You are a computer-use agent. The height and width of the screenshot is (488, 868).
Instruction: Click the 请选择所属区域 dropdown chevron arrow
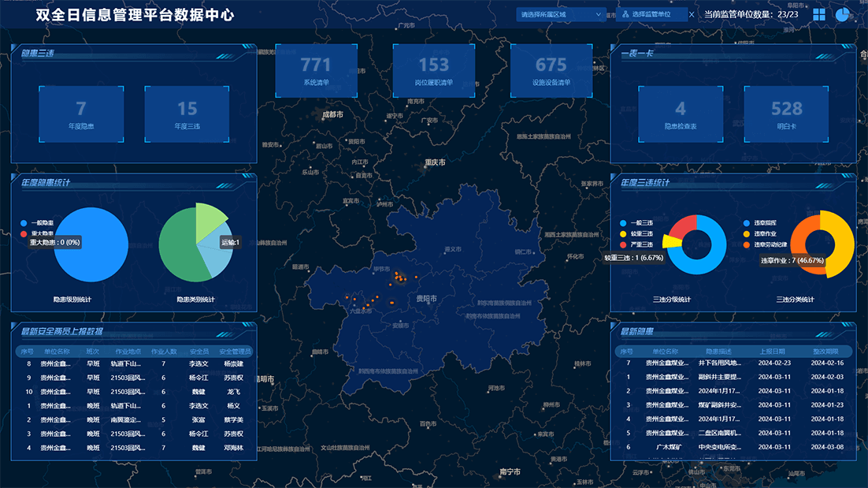tap(599, 14)
